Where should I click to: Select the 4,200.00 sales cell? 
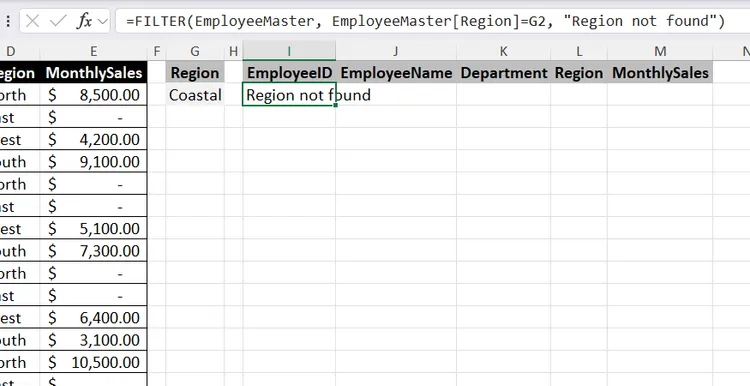pyautogui.click(x=94, y=140)
